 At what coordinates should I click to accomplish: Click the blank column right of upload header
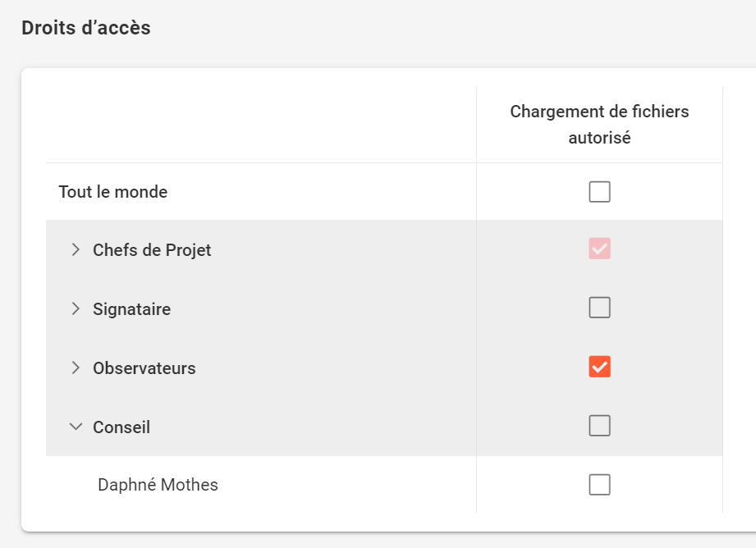point(739,125)
